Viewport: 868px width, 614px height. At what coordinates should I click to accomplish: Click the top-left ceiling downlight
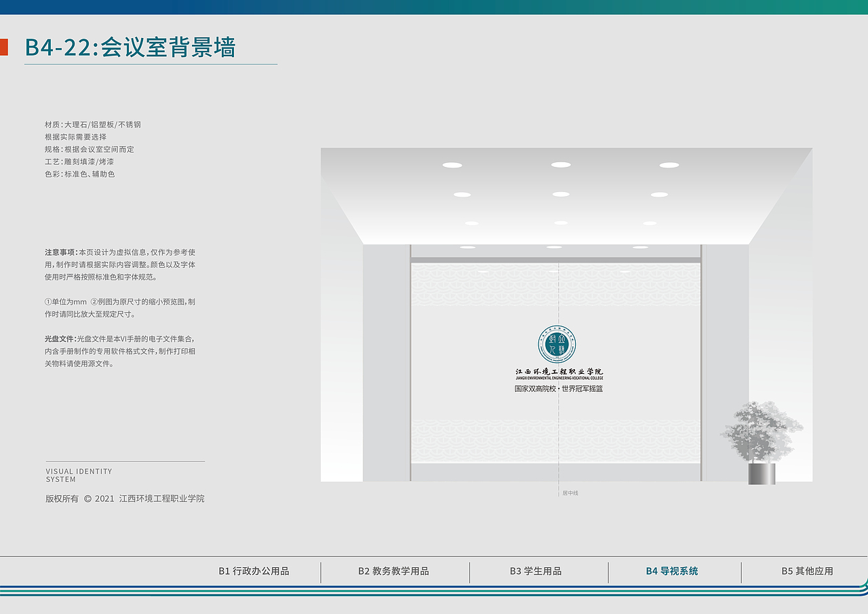tap(452, 165)
